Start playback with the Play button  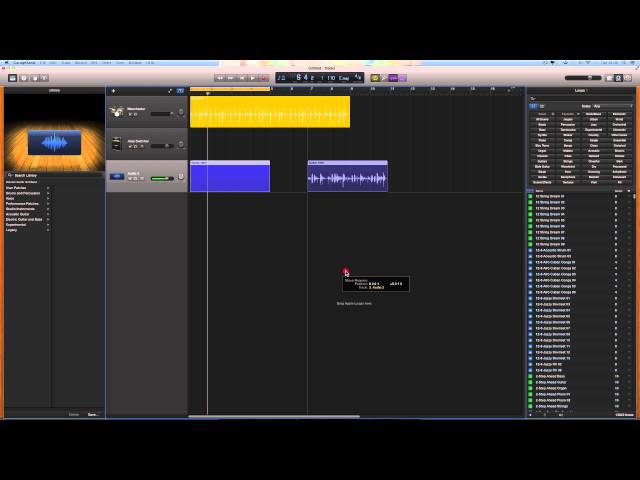[x=253, y=78]
